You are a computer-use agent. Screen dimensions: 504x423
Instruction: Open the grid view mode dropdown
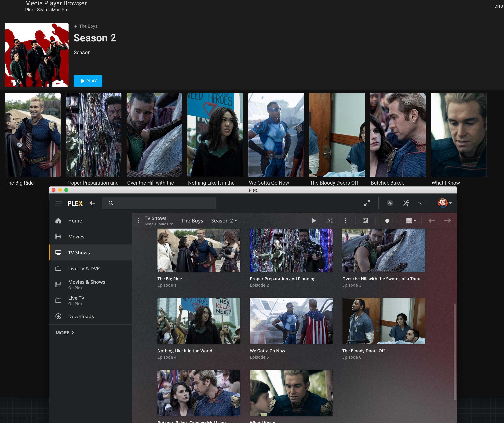click(x=411, y=221)
